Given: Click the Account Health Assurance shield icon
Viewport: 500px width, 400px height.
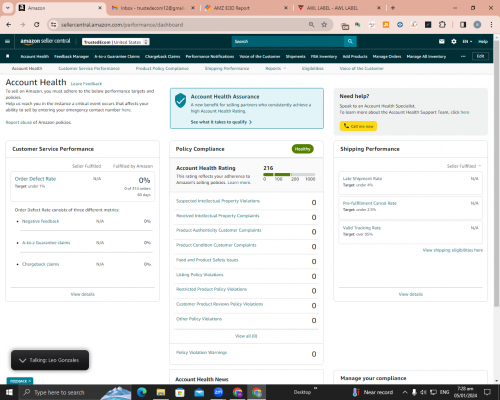Looking at the screenshot, I should click(x=181, y=100).
